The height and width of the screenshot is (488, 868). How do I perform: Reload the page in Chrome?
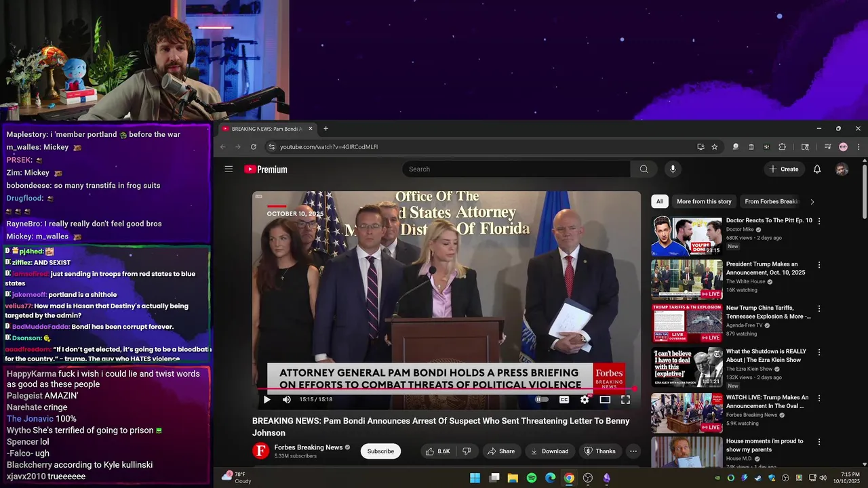point(254,146)
